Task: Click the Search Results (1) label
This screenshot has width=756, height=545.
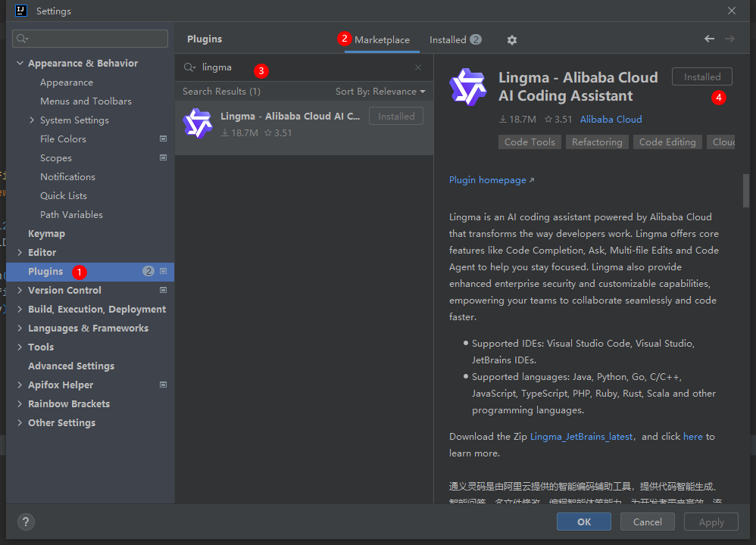Action: (x=221, y=92)
